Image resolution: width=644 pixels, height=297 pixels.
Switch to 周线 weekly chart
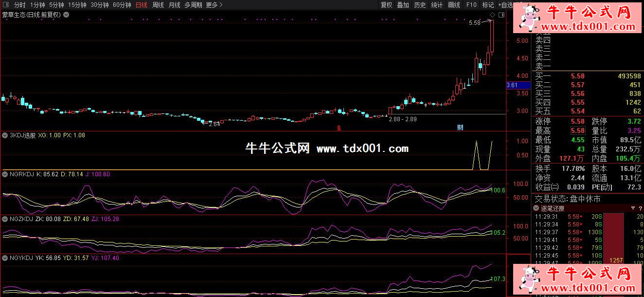(158, 5)
